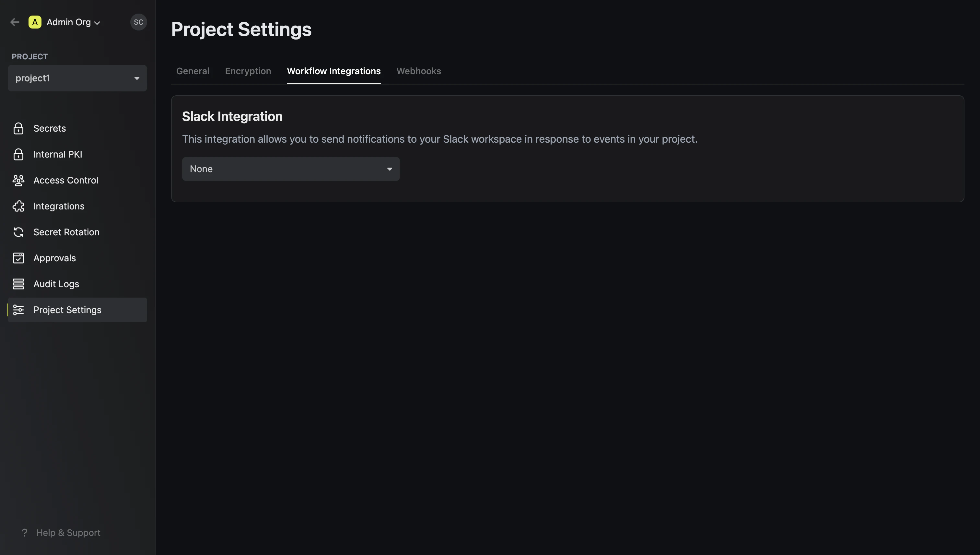The height and width of the screenshot is (555, 980).
Task: Go to Secret Rotation
Action: (x=77, y=232)
